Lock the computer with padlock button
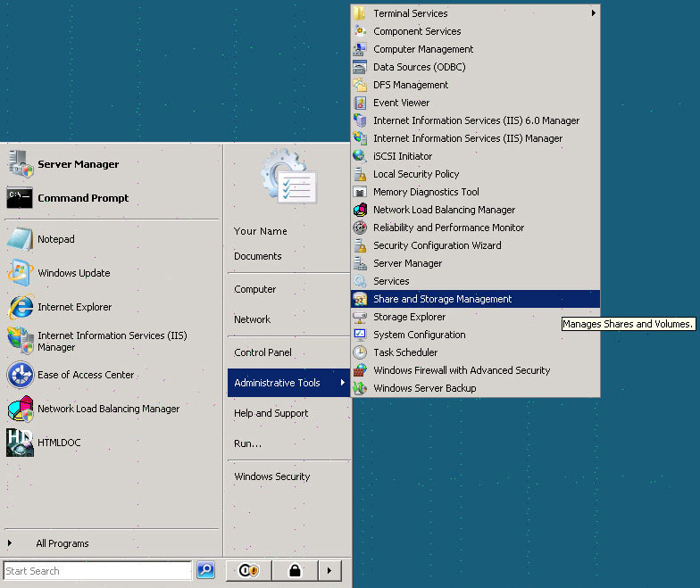This screenshot has width=700, height=588. click(295, 571)
